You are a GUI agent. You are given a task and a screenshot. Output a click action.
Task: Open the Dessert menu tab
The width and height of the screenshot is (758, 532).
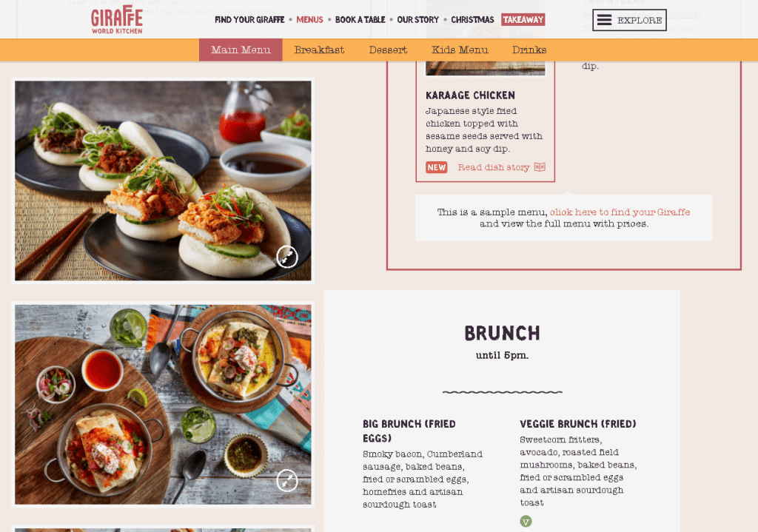pyautogui.click(x=388, y=50)
